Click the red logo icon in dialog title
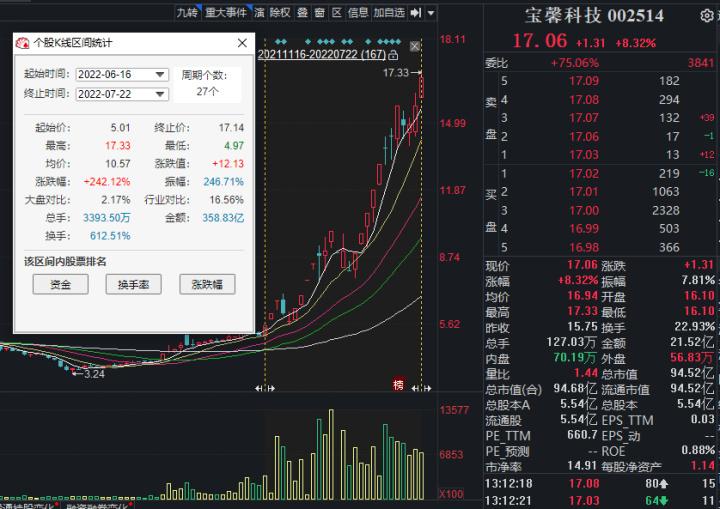Viewport: 720px width, 509px height. (22, 43)
